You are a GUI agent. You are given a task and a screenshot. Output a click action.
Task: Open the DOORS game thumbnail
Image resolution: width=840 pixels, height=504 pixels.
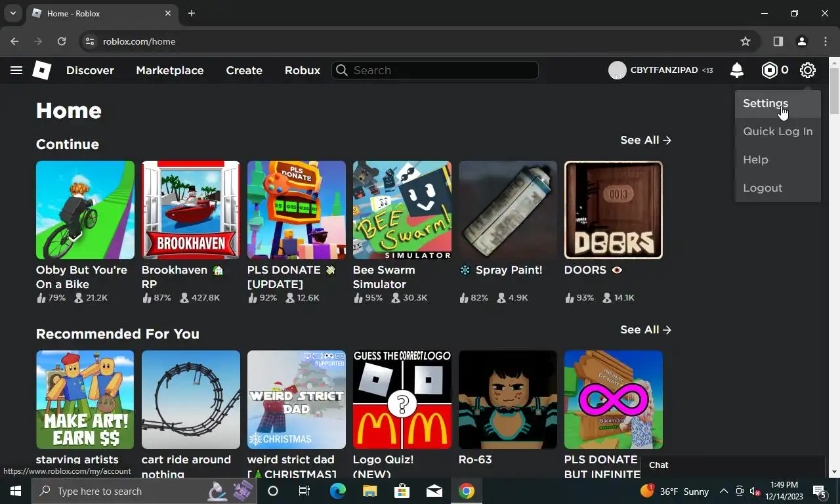point(614,210)
